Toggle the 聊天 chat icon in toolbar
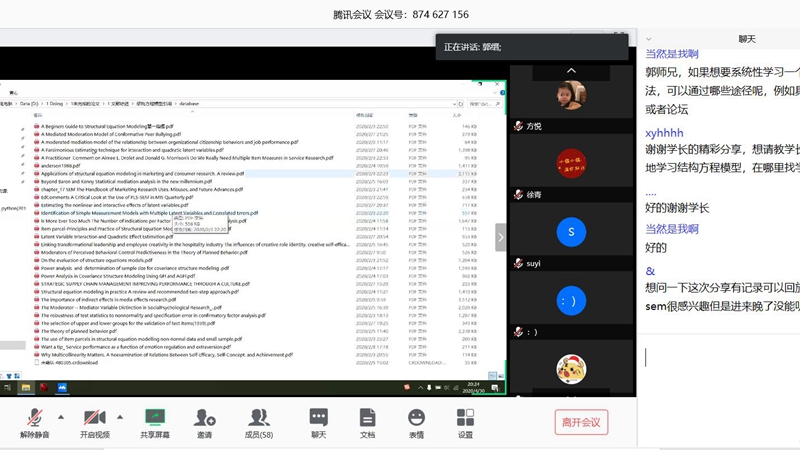The width and height of the screenshot is (800, 450). tap(318, 417)
